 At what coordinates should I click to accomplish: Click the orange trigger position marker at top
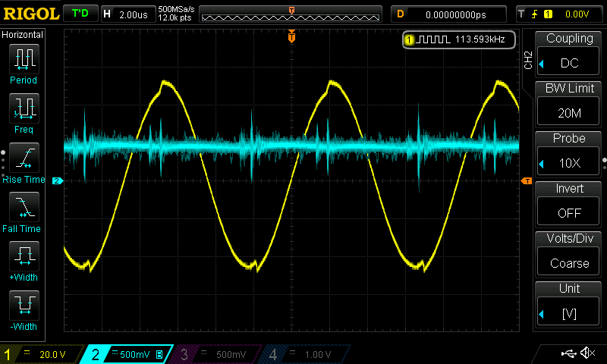click(291, 36)
